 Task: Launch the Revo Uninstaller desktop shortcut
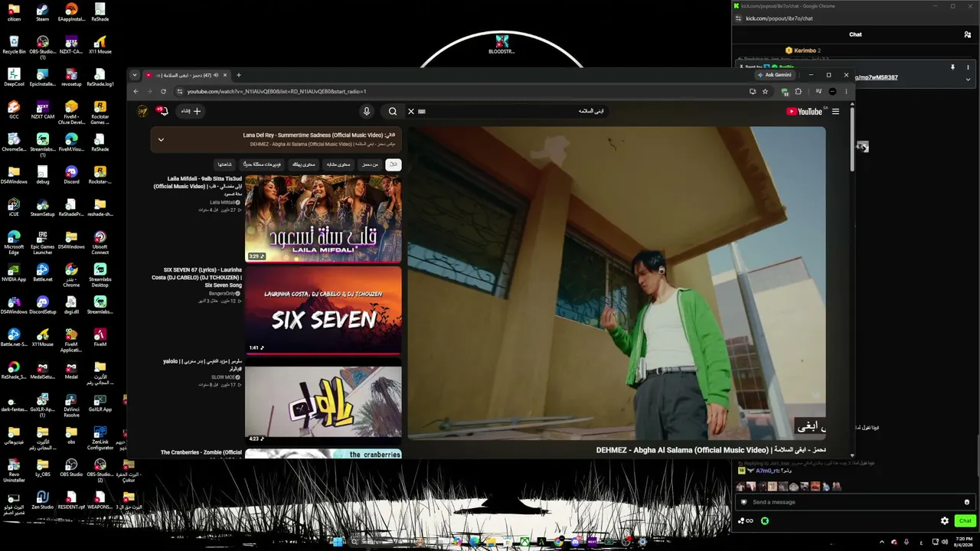[x=14, y=471]
